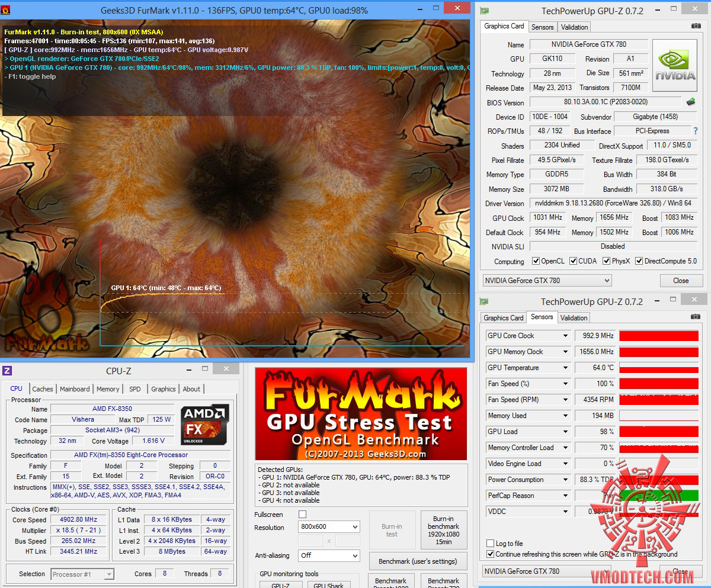Viewport: 711px width, 588px height.
Task: Open Graphics Card tab in GPU-Z Sensors window
Action: pyautogui.click(x=504, y=318)
